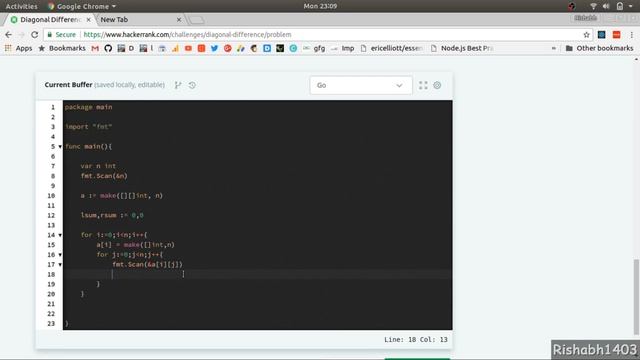Open Node.js Best Practices bookmark

click(x=462, y=48)
